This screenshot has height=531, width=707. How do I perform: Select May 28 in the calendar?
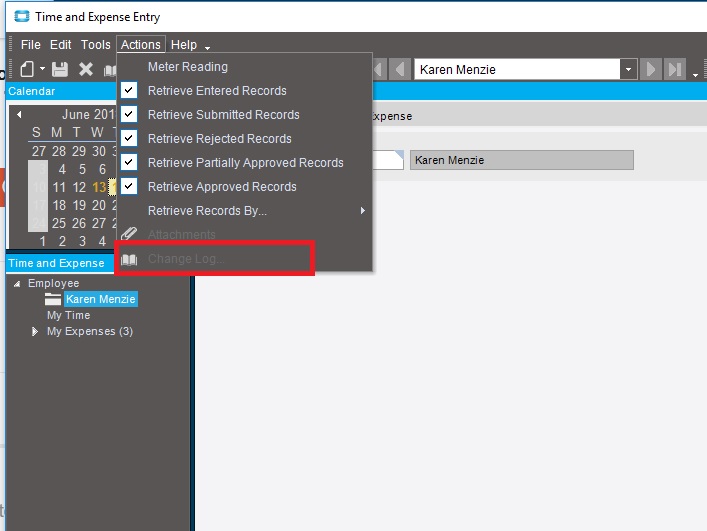59,151
